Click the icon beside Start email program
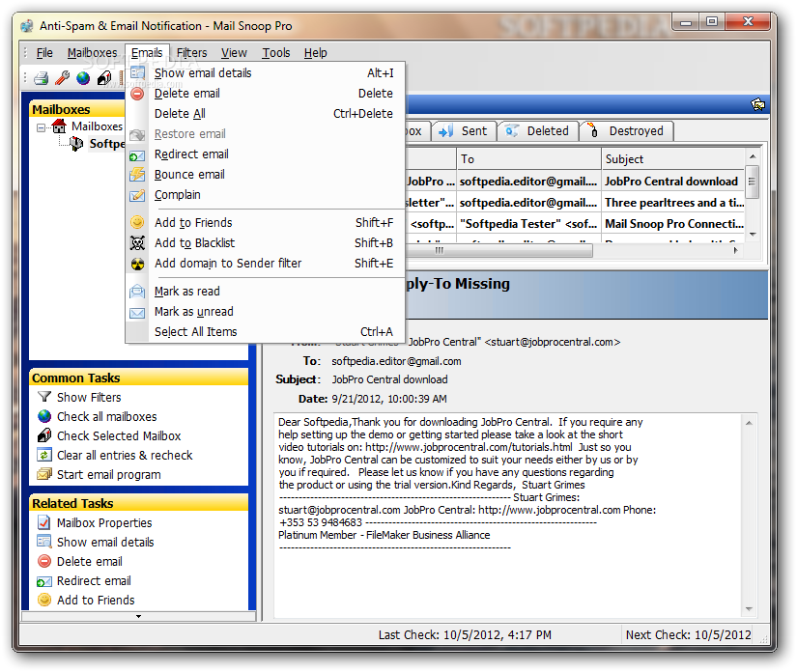The image size is (797, 672). [44, 474]
